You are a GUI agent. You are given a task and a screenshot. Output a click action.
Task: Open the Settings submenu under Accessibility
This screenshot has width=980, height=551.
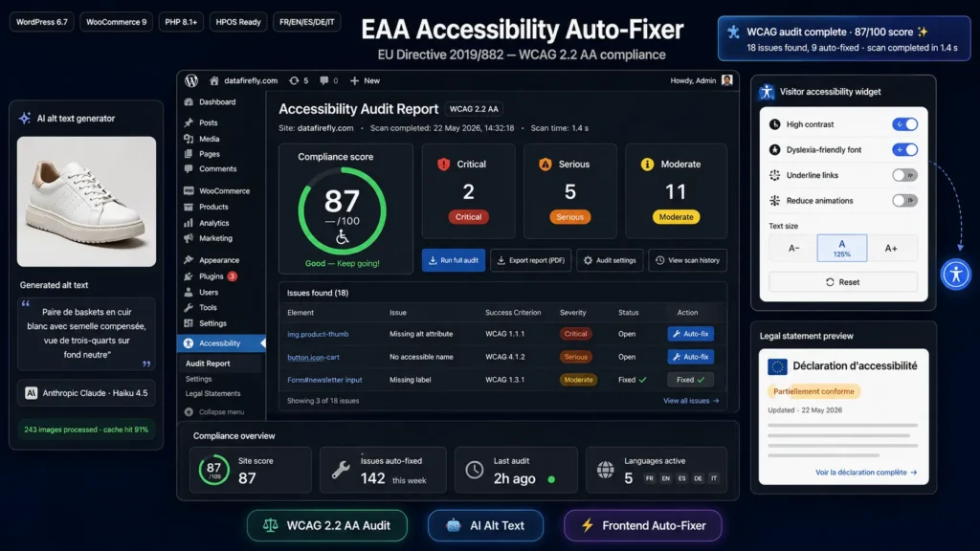[199, 379]
